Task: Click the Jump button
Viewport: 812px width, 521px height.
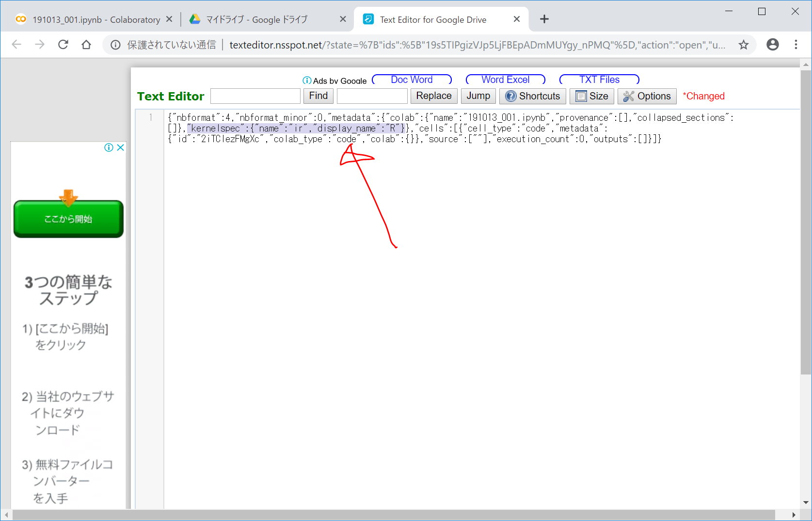Action: pos(478,96)
